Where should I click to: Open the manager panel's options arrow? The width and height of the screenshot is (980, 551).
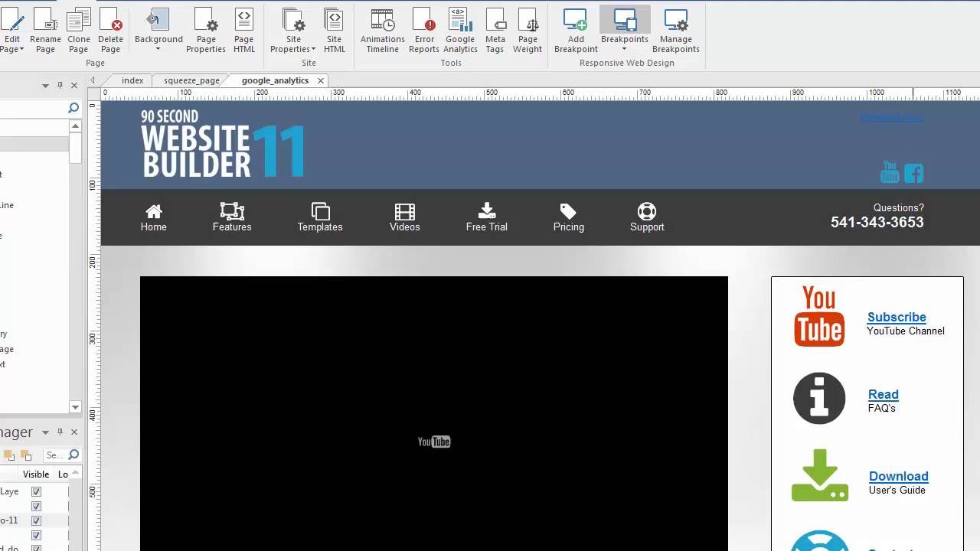[x=45, y=432]
